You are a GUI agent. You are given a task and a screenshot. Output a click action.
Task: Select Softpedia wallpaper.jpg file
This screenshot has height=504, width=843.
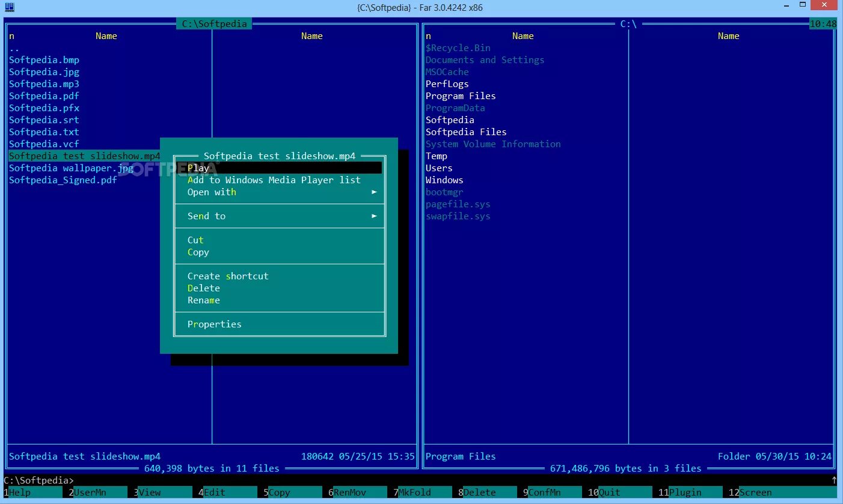(x=71, y=168)
